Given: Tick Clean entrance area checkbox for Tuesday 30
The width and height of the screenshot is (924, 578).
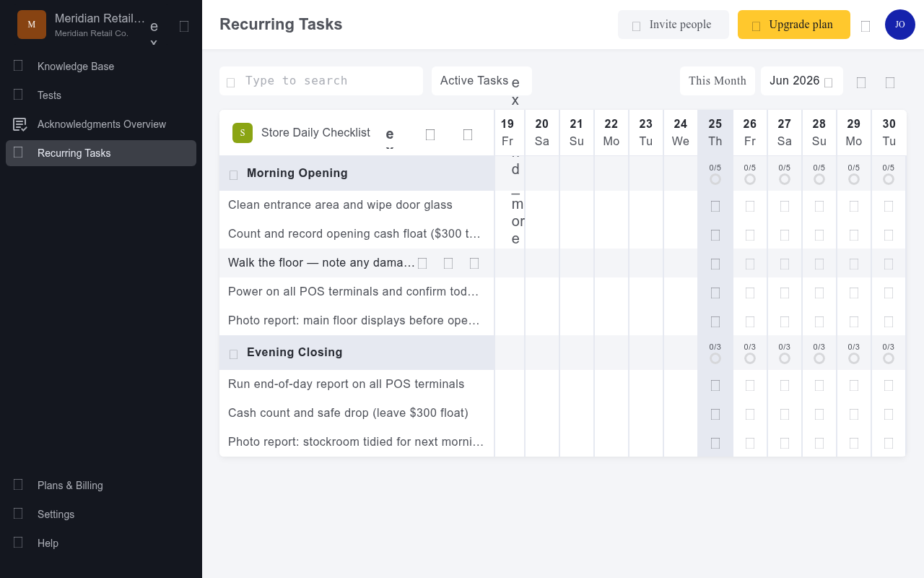Looking at the screenshot, I should pos(889,206).
